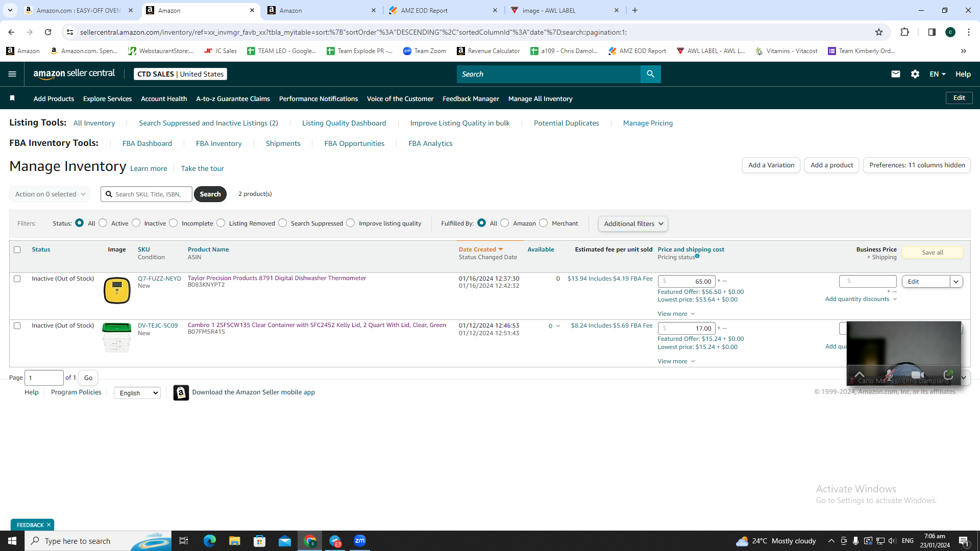Filter by Fulfilled By Merchant
The width and height of the screenshot is (980, 551).
point(544,223)
